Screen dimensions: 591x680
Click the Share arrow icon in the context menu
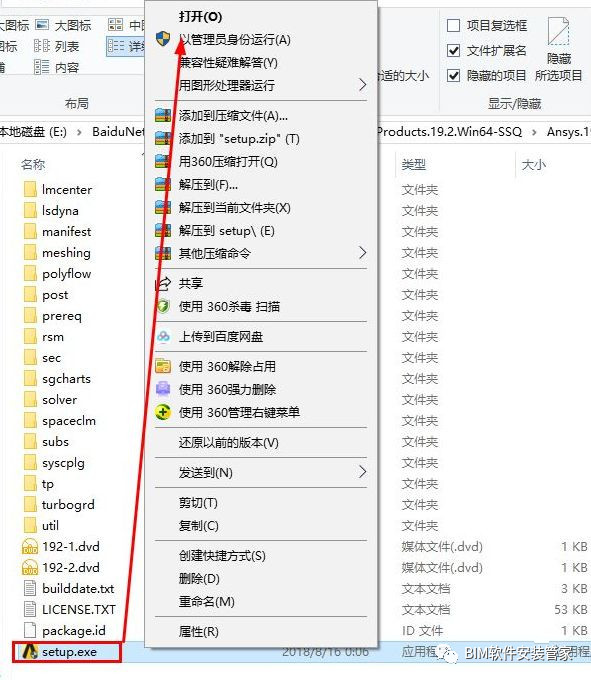[163, 283]
